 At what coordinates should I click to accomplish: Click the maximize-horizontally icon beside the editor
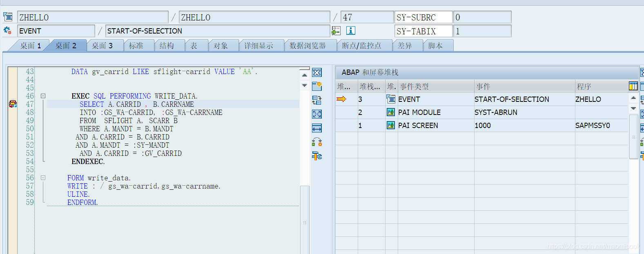tap(317, 128)
